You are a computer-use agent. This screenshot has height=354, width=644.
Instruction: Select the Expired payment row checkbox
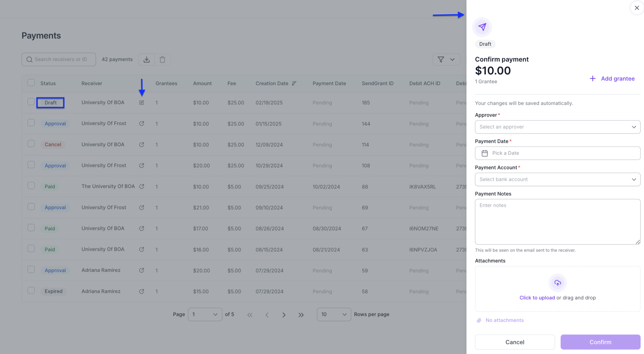tap(31, 290)
